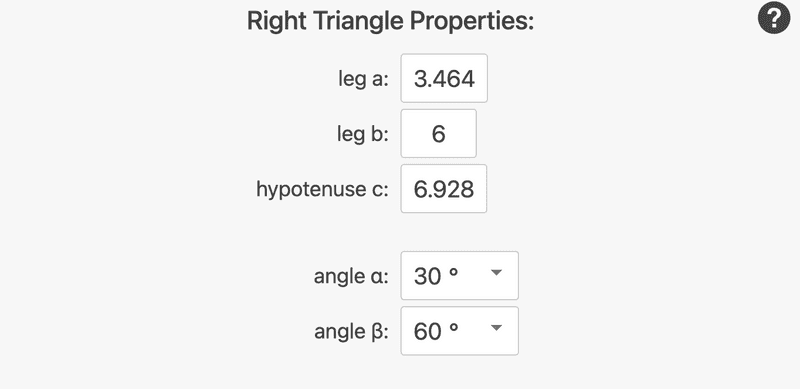Open the angle β combo box
The image size is (800, 389).
click(x=459, y=330)
